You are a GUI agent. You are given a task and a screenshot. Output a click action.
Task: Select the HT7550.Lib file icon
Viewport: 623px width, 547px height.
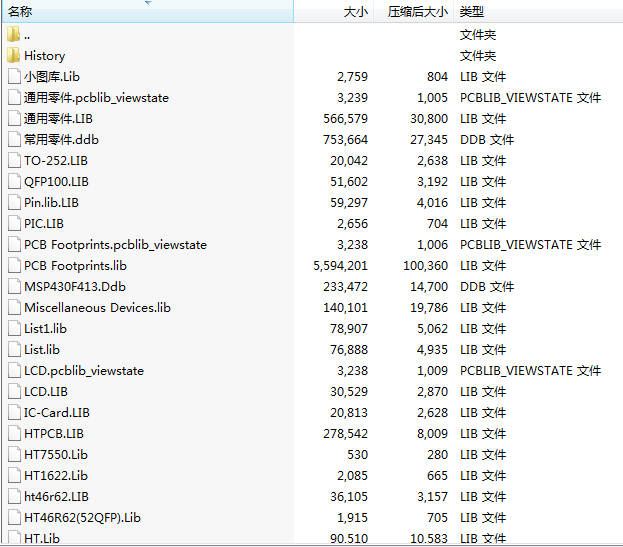[14, 454]
